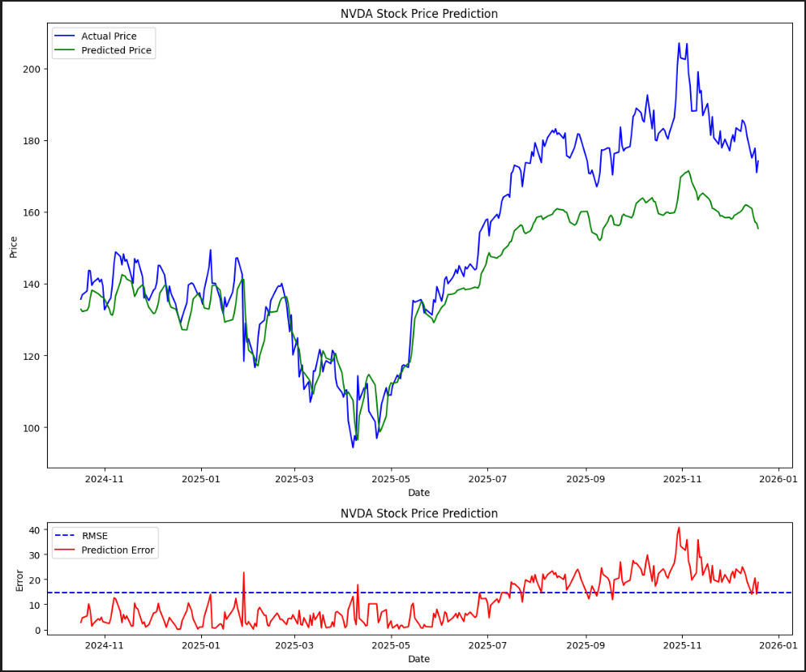Click the legend box in the top chart
The image size is (806, 672).
pos(104,43)
